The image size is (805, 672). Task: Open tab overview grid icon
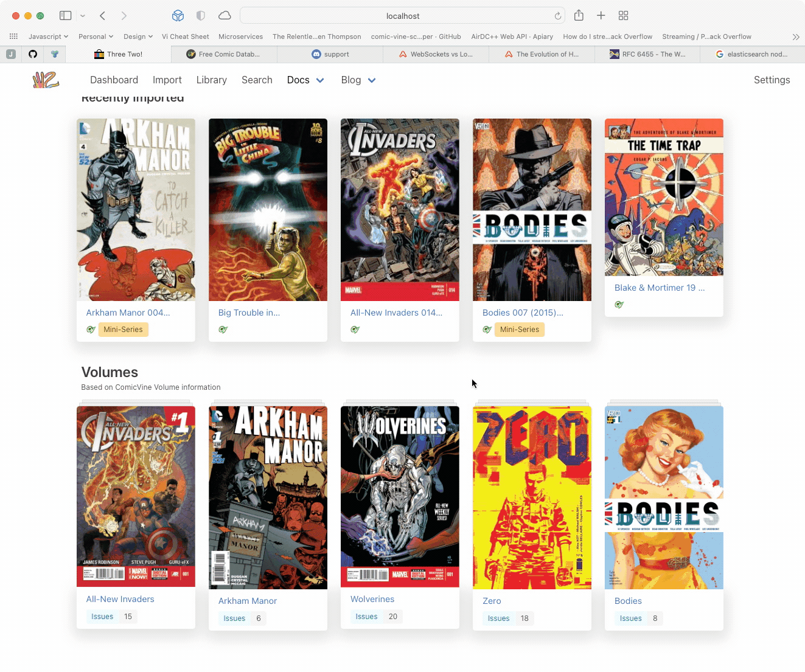pos(623,16)
